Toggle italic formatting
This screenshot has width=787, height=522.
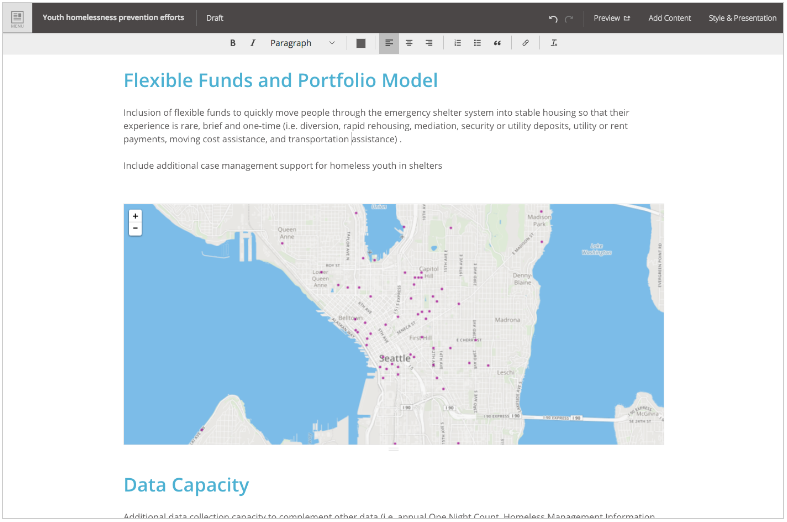click(x=252, y=43)
